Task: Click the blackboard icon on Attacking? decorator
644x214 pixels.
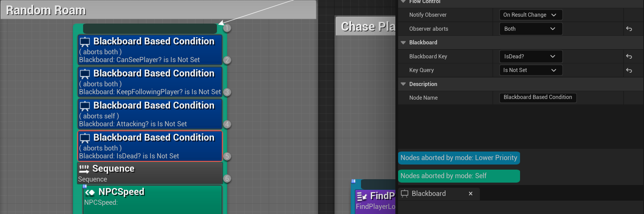Action: (85, 106)
